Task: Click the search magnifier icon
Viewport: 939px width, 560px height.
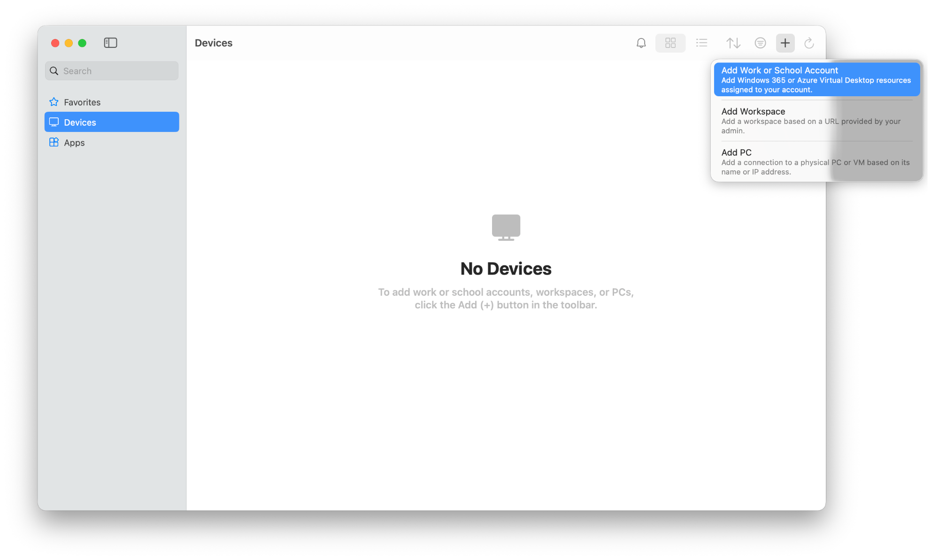Action: coord(54,71)
